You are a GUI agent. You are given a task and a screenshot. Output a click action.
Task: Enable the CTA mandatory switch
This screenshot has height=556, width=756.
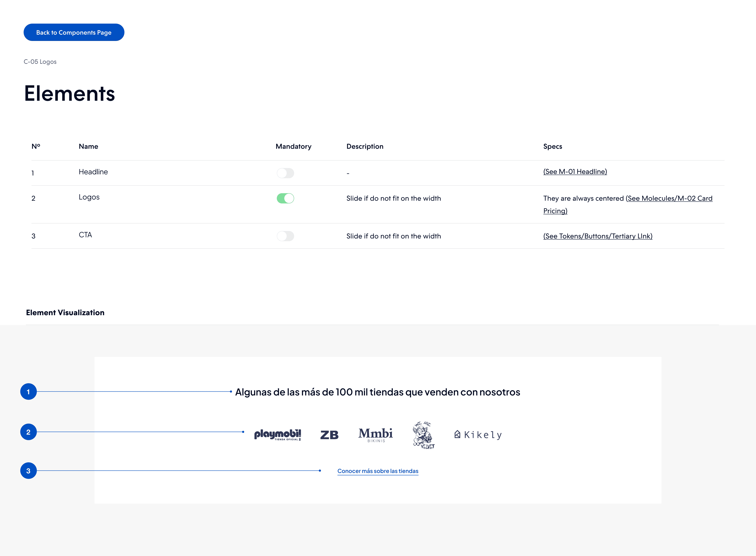285,236
